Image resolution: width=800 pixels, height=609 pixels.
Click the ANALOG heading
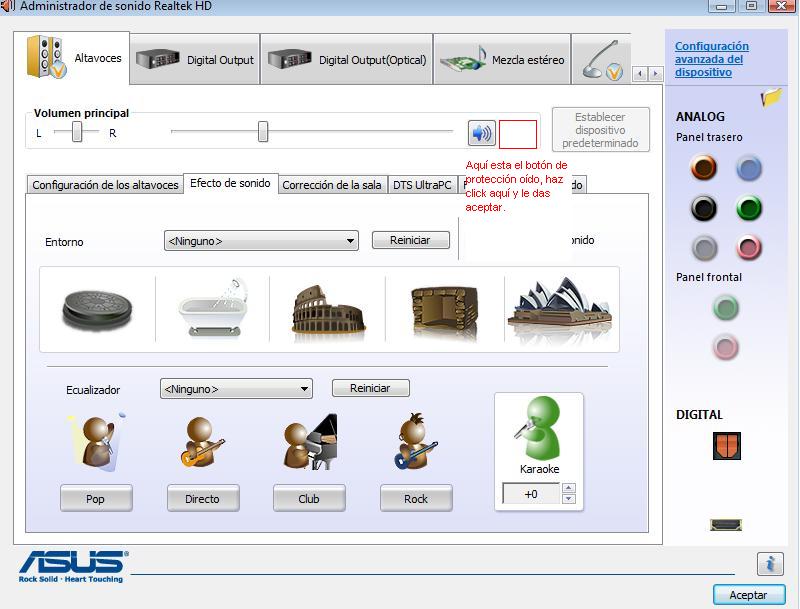click(x=700, y=117)
